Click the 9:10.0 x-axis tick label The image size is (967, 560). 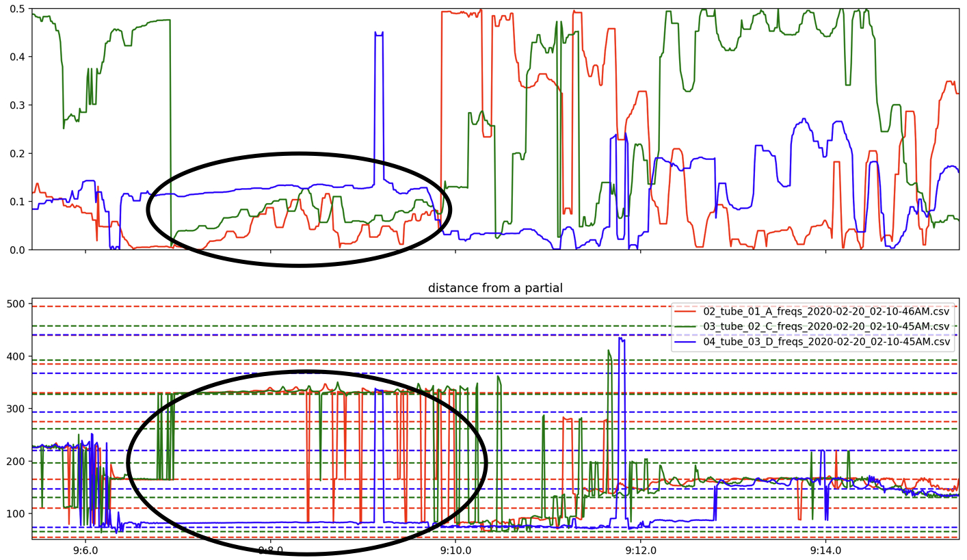coord(455,550)
